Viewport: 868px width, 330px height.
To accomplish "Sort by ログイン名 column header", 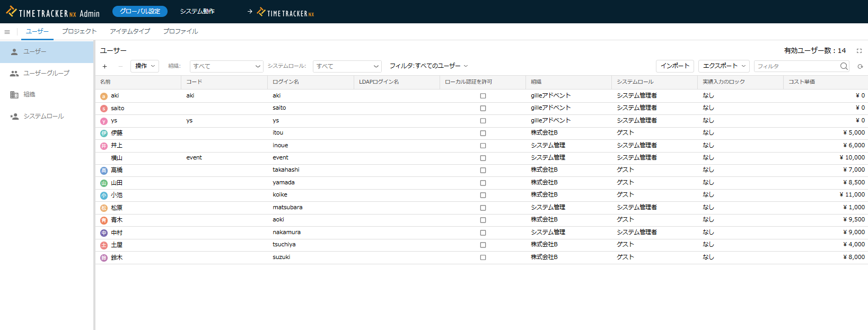I will point(311,82).
